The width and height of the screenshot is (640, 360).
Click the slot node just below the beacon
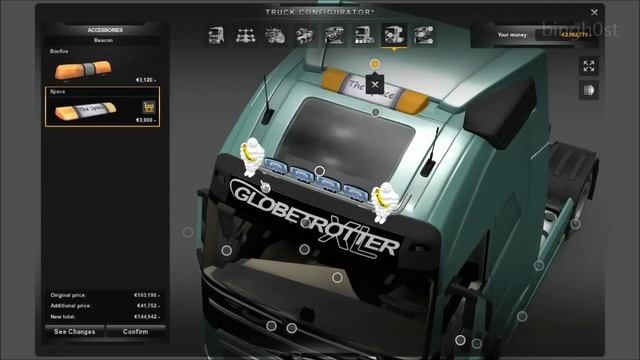coord(376,112)
